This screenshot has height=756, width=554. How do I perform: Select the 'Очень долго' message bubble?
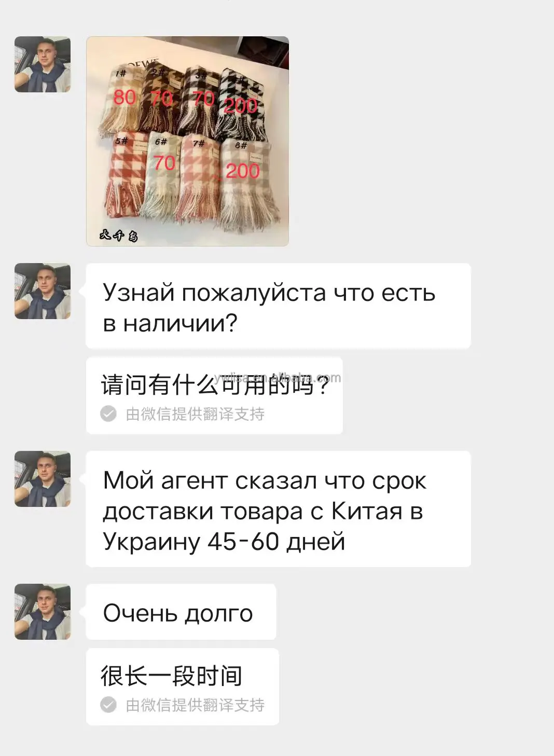(181, 612)
